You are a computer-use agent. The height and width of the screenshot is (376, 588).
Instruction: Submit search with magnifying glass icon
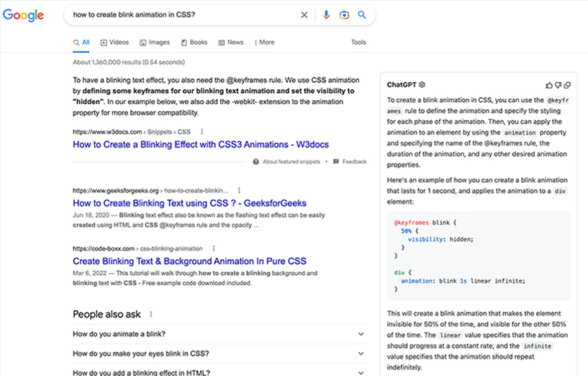click(362, 15)
